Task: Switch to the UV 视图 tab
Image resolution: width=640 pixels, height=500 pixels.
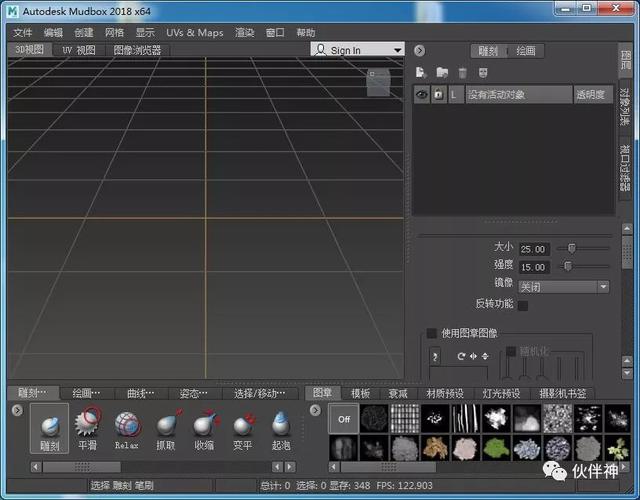Action: point(79,50)
